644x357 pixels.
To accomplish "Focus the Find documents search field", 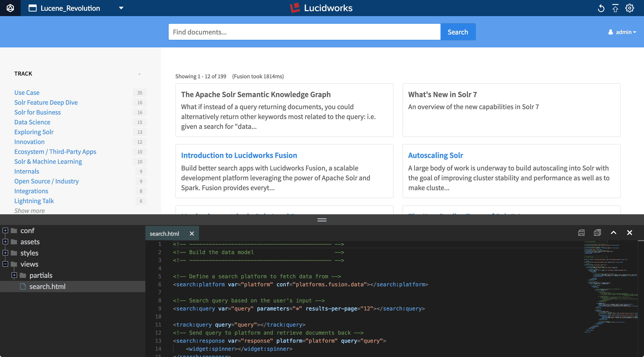I will [304, 32].
